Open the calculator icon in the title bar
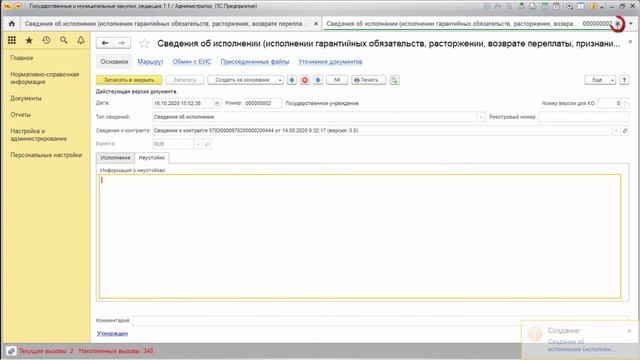This screenshot has height=360, width=640. pos(544,6)
